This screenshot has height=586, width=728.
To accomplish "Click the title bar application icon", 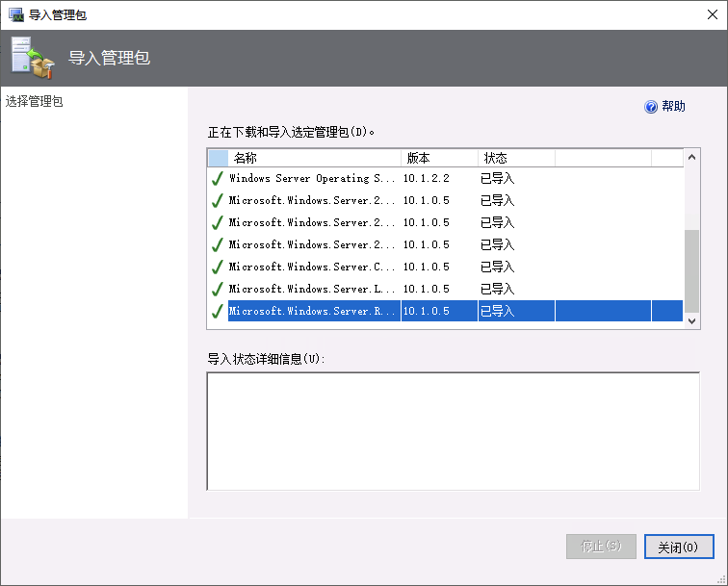I will (x=15, y=14).
